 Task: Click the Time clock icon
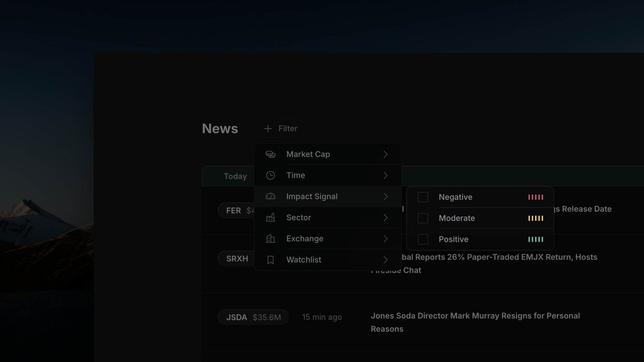271,175
